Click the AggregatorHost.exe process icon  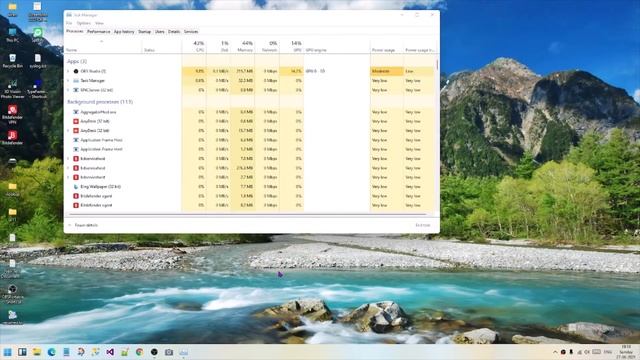(x=76, y=112)
